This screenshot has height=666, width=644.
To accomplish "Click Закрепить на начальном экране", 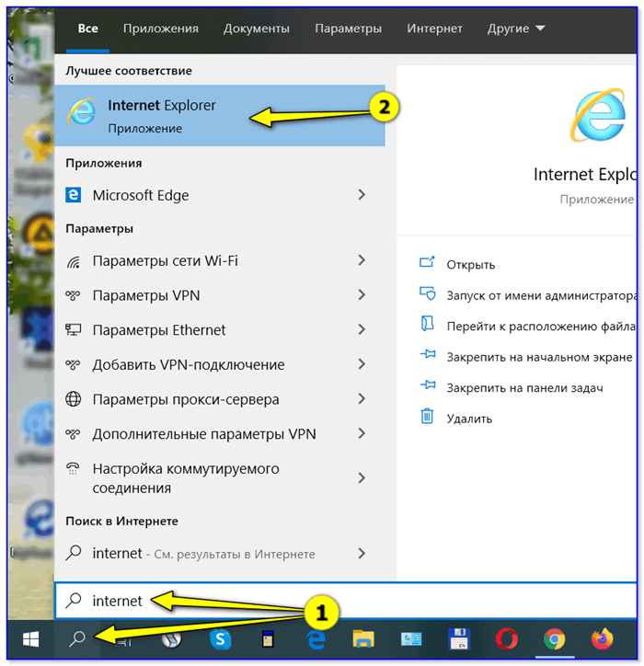I will pyautogui.click(x=539, y=357).
